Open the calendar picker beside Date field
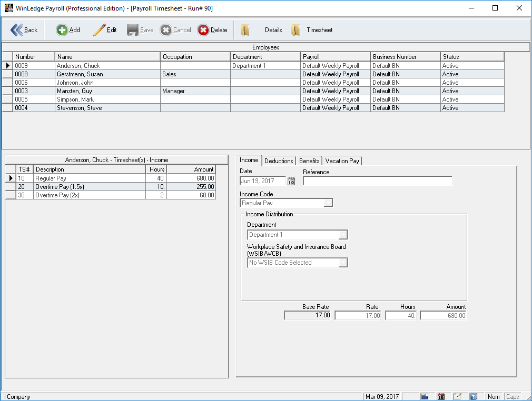 [291, 181]
